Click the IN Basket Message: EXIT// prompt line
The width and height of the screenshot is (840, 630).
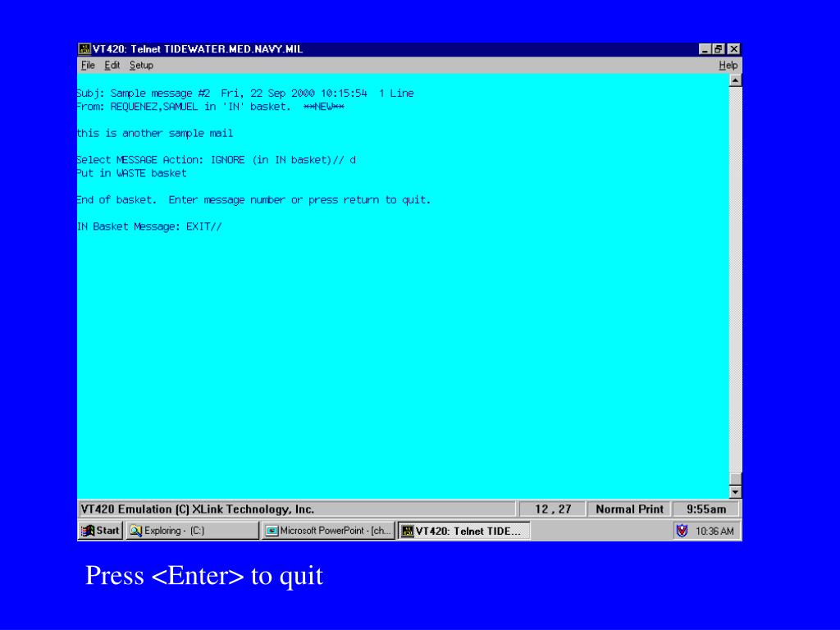[149, 226]
